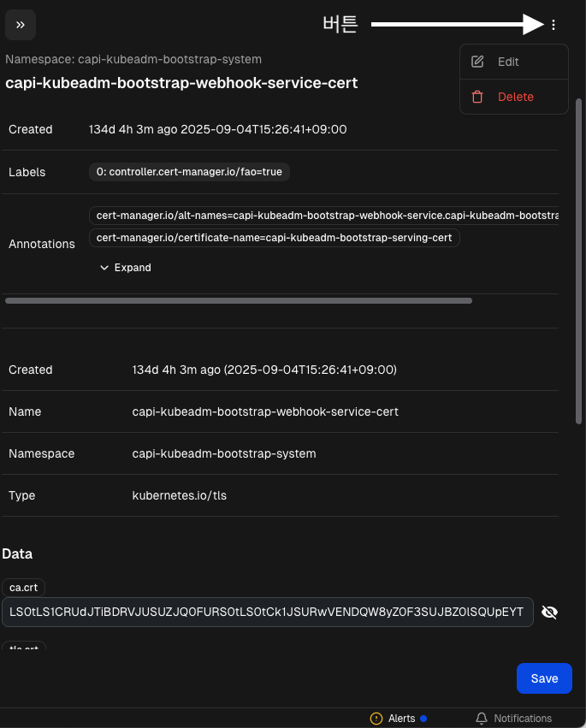This screenshot has width=586, height=728.
Task: Collapse the side panel with double-chevron button
Action: click(x=20, y=25)
